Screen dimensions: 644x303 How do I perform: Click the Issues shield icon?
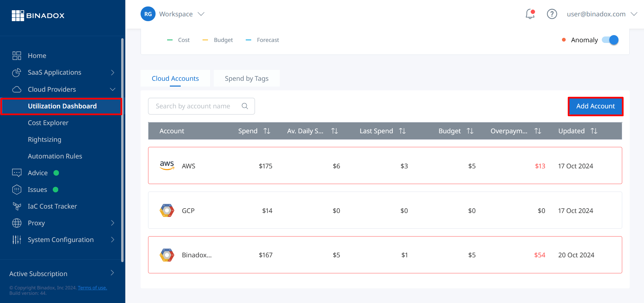coord(17,190)
